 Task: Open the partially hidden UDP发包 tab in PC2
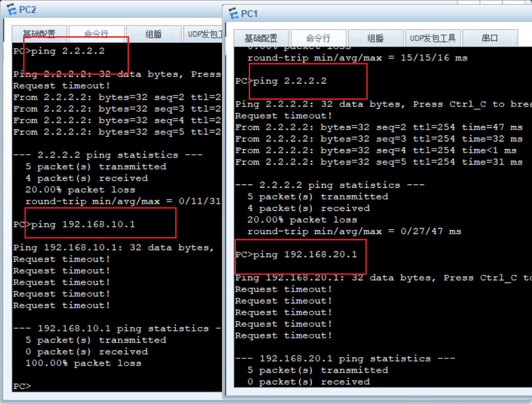205,34
